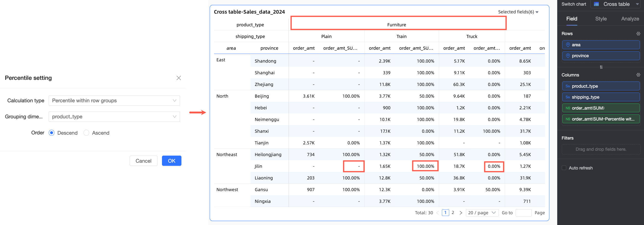Select the Ascend order radio button
644x225 pixels.
pos(86,133)
